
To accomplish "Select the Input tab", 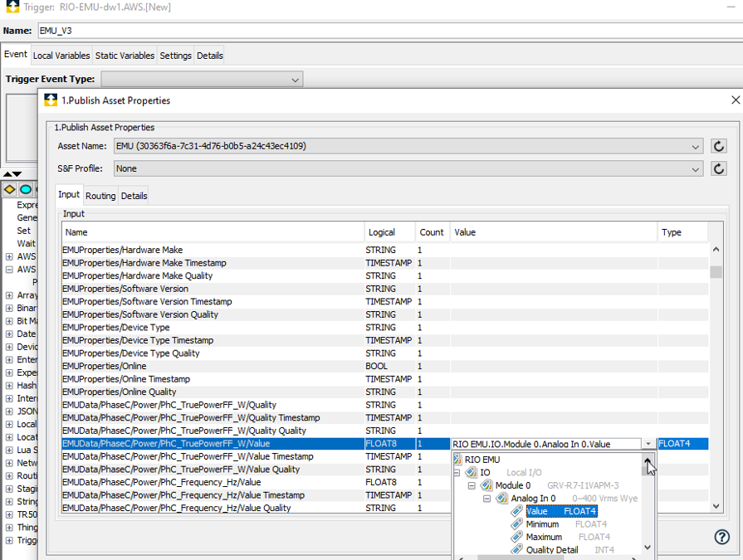I will click(69, 195).
